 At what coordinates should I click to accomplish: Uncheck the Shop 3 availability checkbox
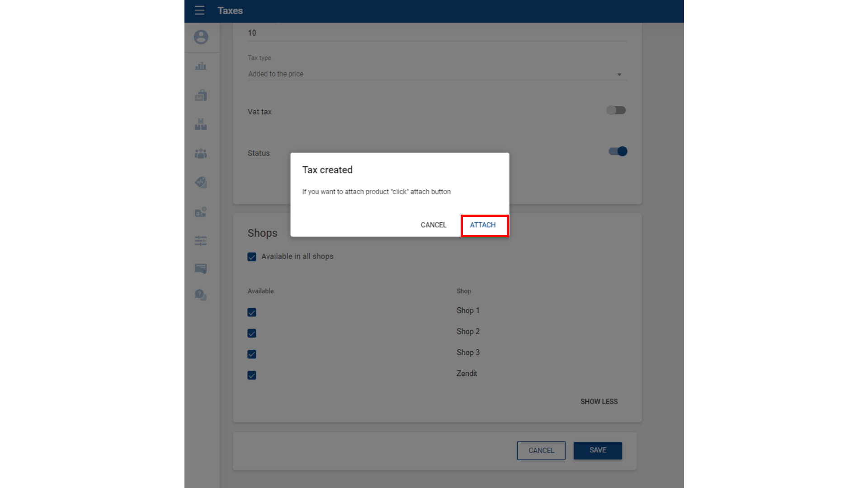pyautogui.click(x=252, y=354)
